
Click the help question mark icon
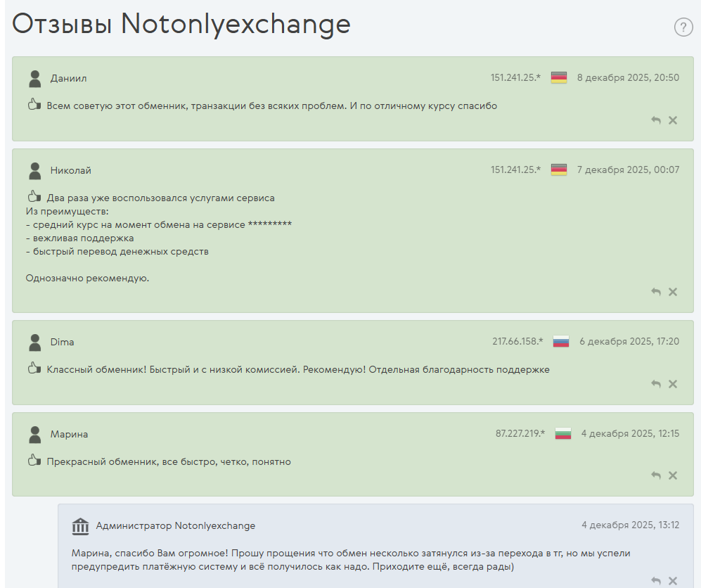click(683, 27)
